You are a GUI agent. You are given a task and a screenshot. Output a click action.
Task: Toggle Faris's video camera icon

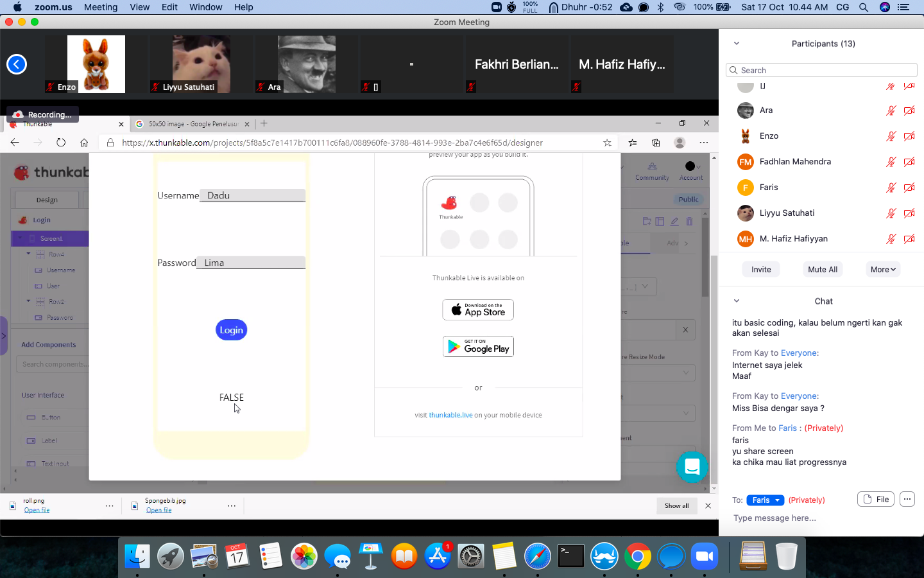909,188
